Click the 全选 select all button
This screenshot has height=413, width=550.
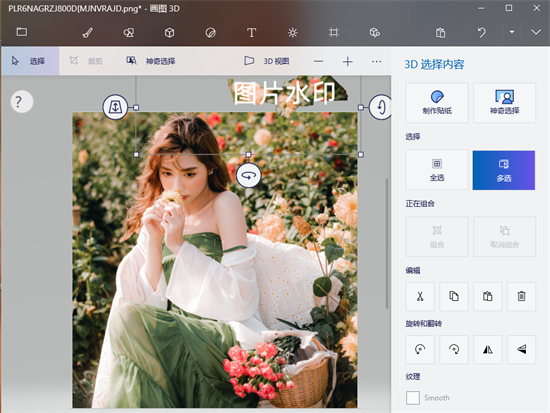click(437, 170)
